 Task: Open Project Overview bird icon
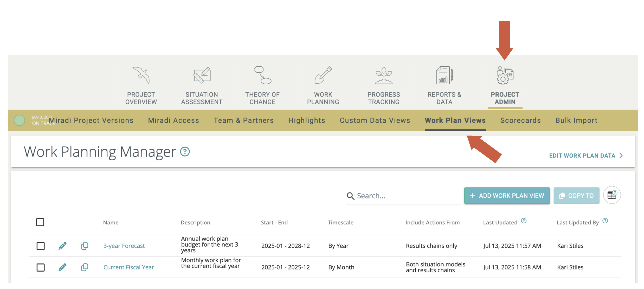pos(141,75)
